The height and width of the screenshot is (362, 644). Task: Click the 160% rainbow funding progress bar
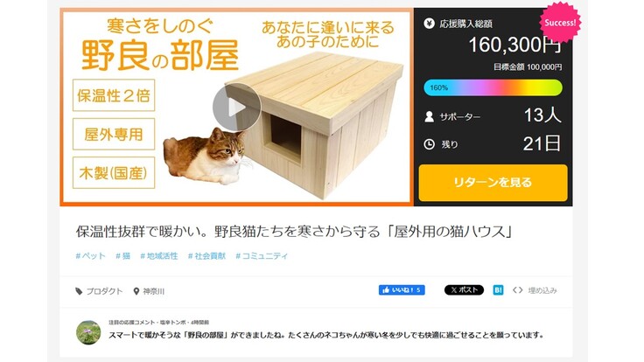coord(493,87)
